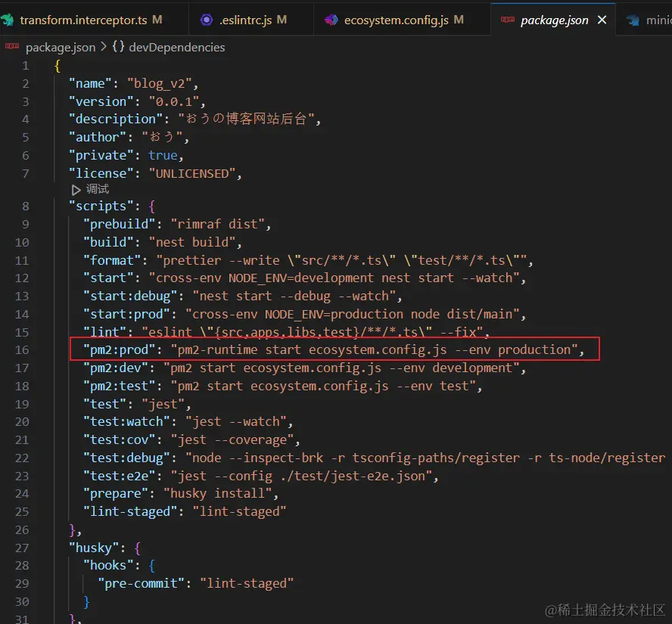Image resolution: width=672 pixels, height=624 pixels.
Task: Click the "scripts" key on line 8
Action: pos(101,206)
